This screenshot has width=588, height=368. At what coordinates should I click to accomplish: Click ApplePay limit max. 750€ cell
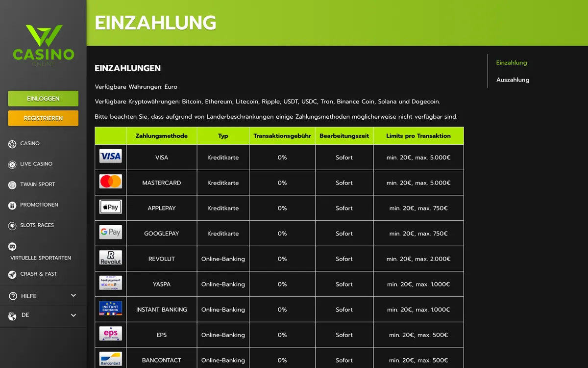point(418,208)
